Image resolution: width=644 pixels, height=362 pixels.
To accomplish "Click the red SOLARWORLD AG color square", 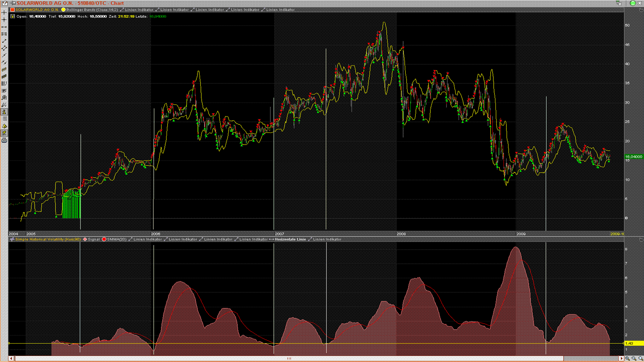I will 12,10.
